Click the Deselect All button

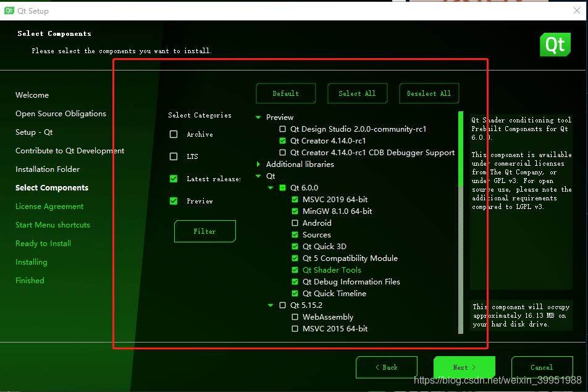click(x=429, y=93)
